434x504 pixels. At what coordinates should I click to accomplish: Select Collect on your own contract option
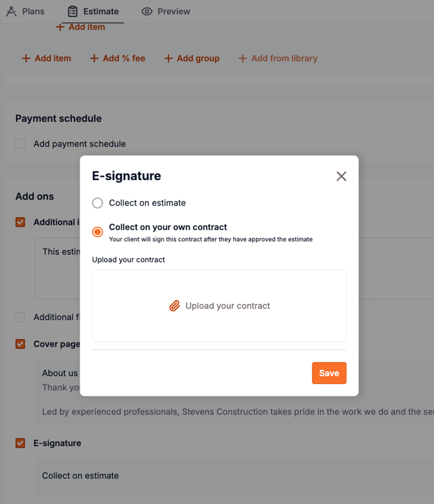point(98,231)
